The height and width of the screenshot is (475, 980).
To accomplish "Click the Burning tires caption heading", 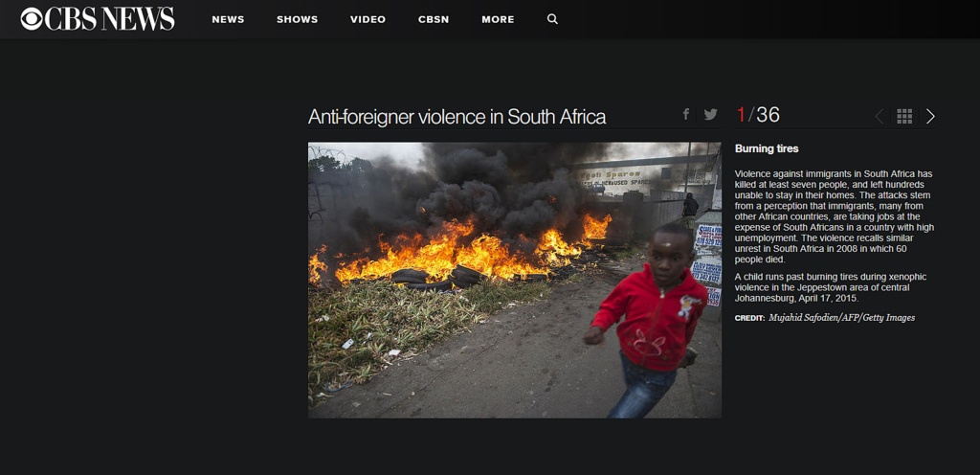I will coord(767,149).
